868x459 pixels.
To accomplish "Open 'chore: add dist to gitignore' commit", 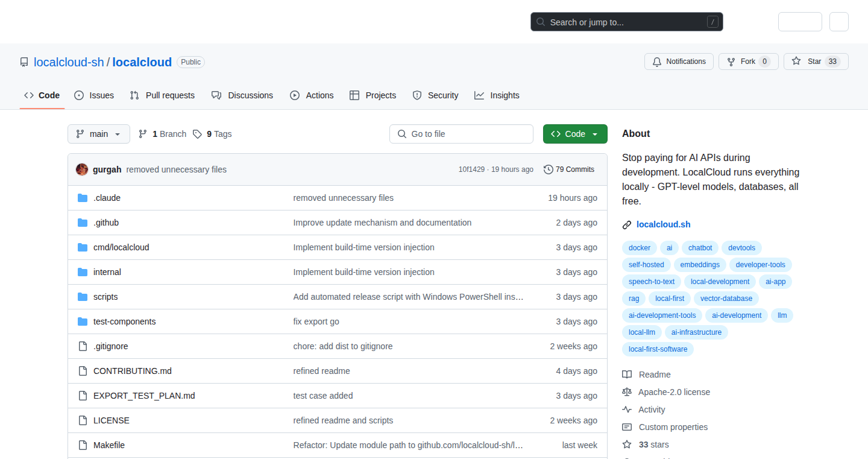I will coord(343,346).
